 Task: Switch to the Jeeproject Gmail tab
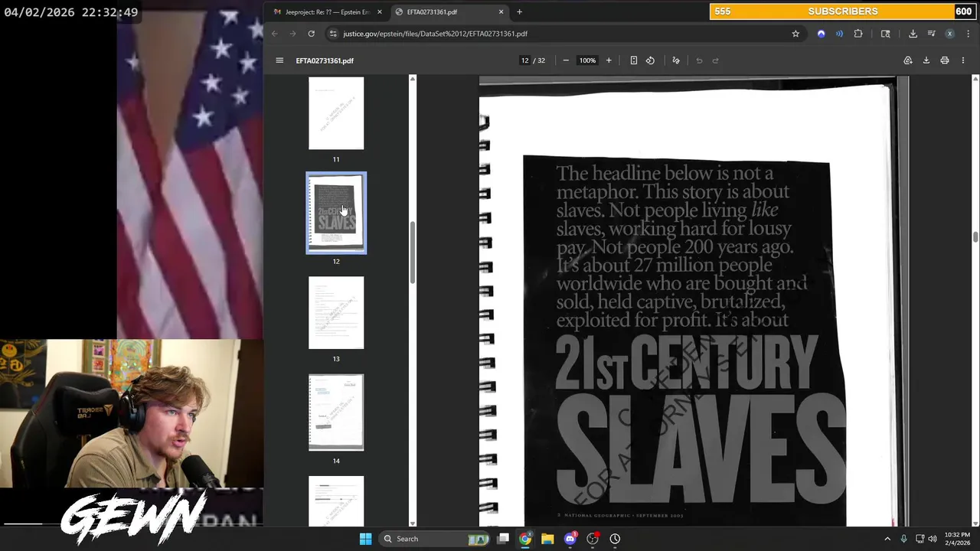(x=328, y=11)
